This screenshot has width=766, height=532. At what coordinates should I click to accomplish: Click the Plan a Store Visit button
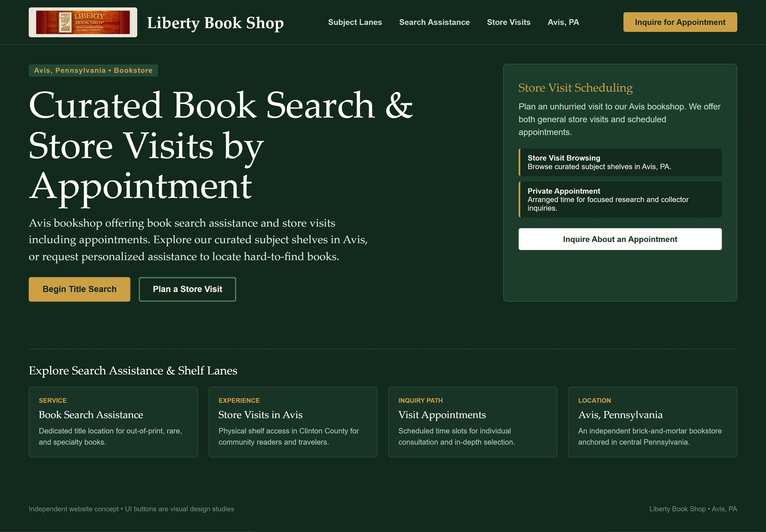pos(187,289)
